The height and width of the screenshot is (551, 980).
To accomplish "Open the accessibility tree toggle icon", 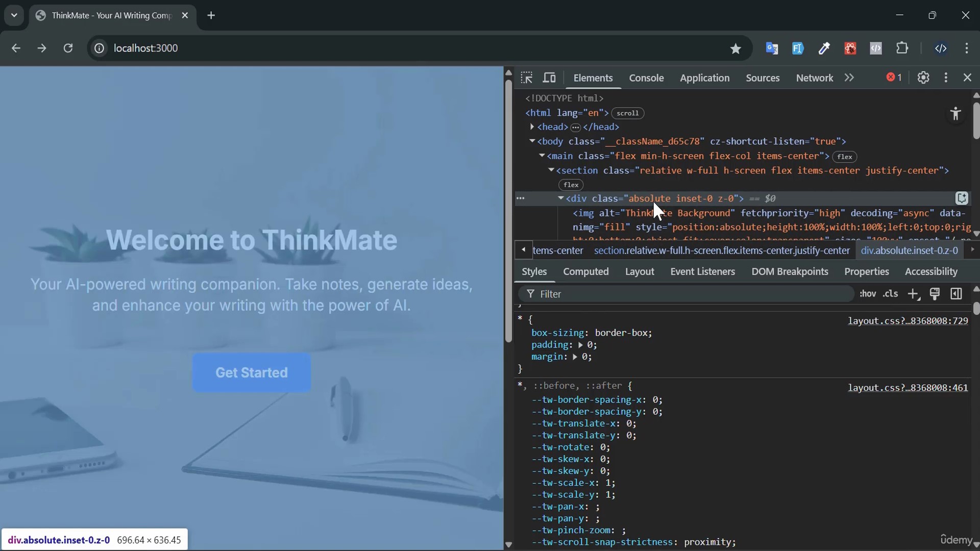I will tap(955, 113).
